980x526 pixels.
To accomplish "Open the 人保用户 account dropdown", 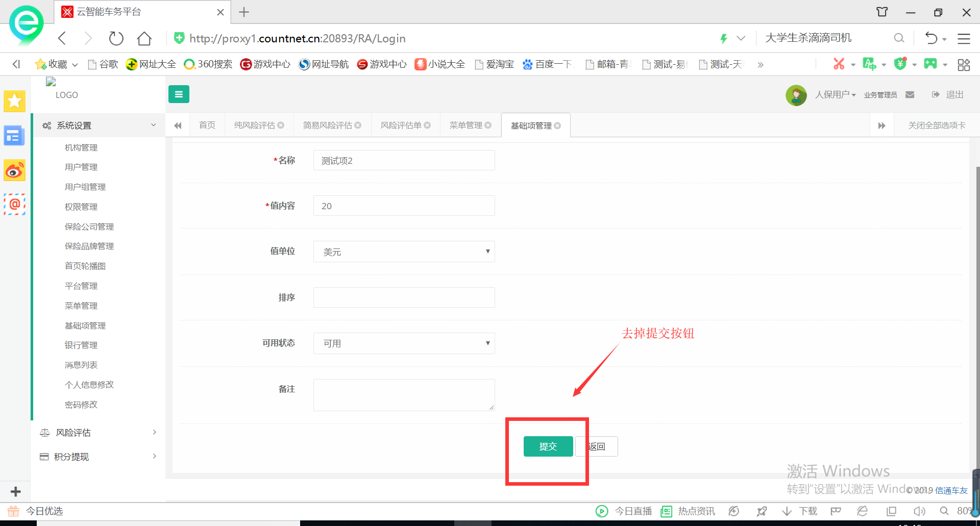I will point(835,95).
